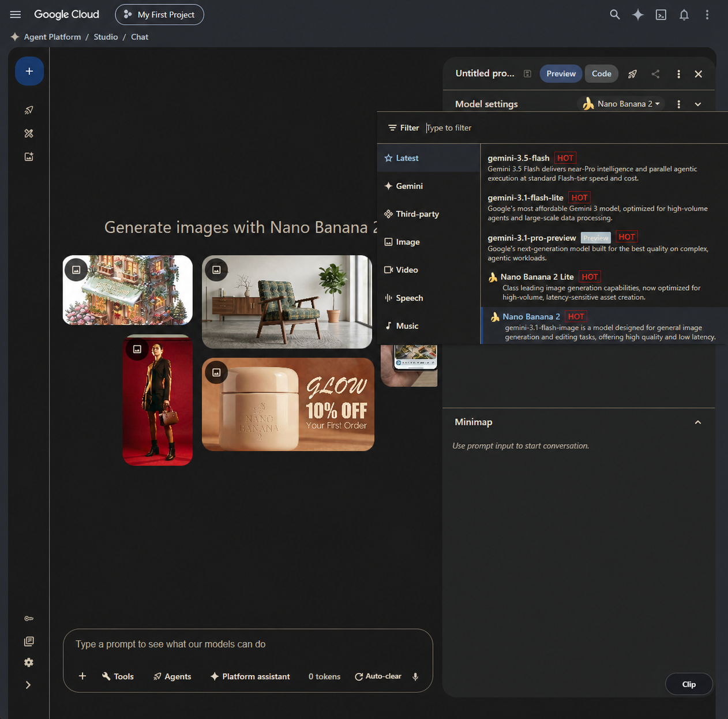Select the Third-party category

pos(429,214)
